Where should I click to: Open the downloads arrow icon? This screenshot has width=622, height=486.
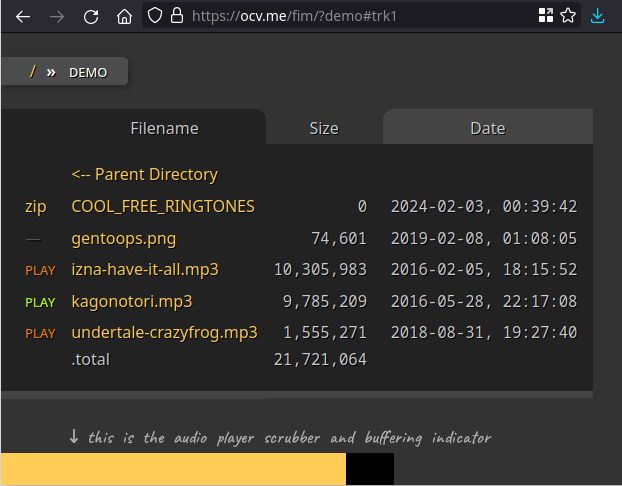pos(597,16)
